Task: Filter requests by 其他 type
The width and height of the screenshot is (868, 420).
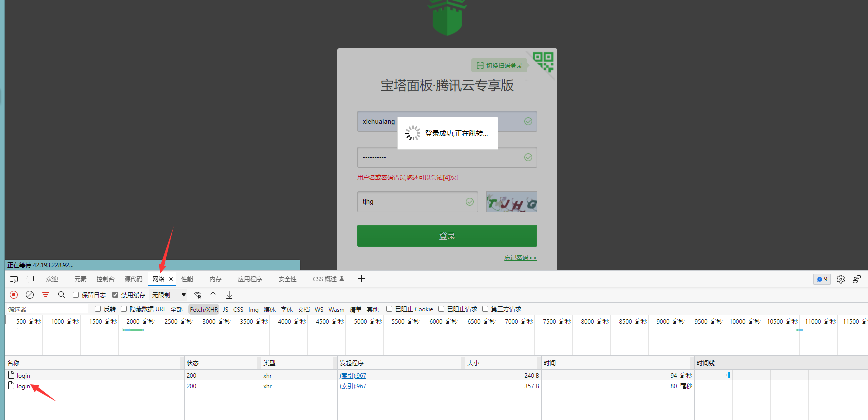Action: pyautogui.click(x=372, y=309)
